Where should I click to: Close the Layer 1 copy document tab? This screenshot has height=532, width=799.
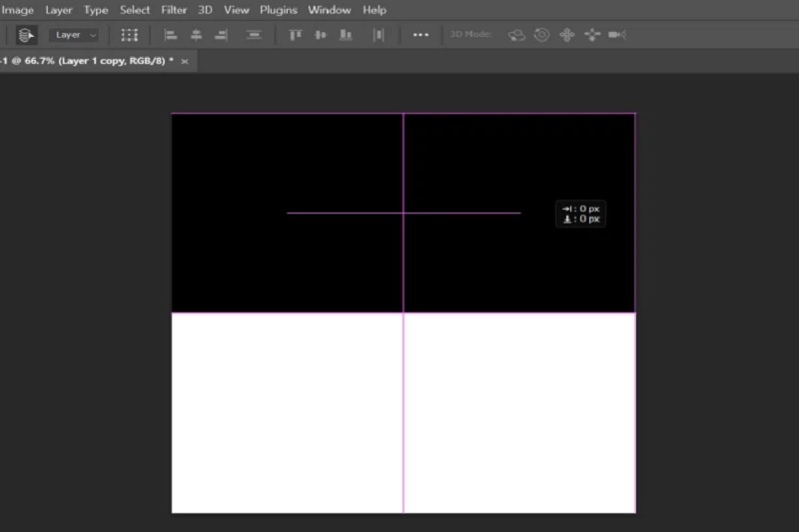point(185,61)
